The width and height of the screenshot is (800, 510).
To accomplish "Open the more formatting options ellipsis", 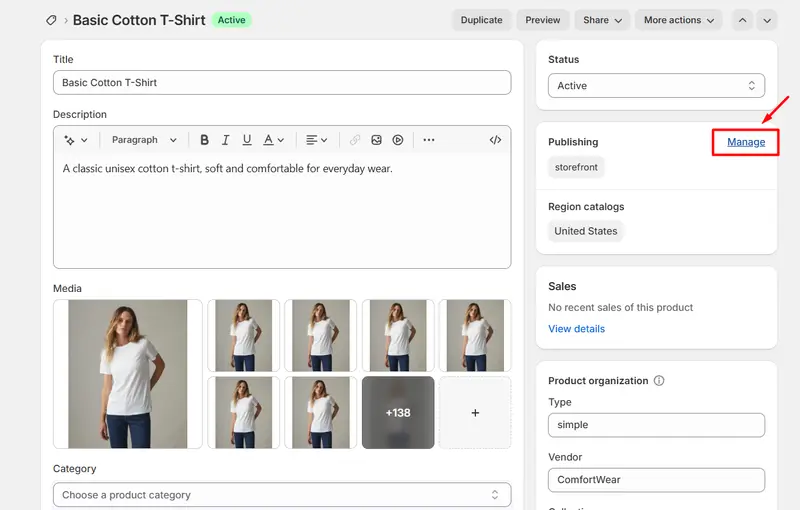I will click(x=429, y=140).
